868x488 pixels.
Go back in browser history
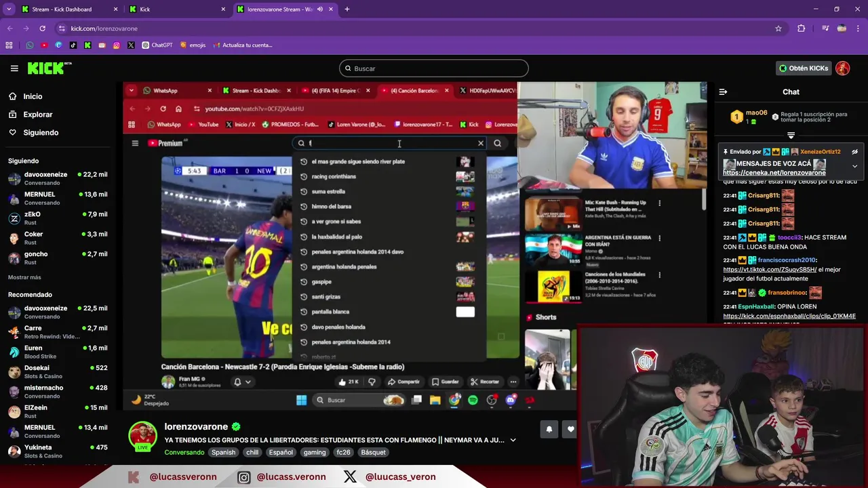(10, 28)
